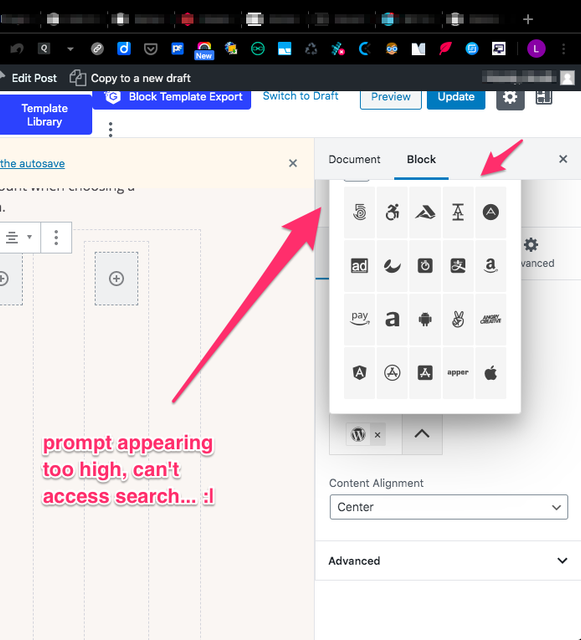The image size is (581, 640).
Task: Click the autosave link
Action: click(32, 164)
